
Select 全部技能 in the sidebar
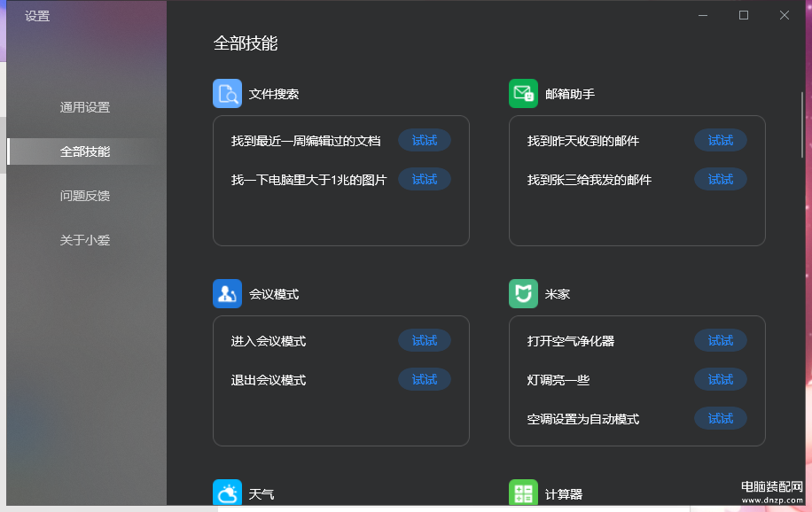85,151
